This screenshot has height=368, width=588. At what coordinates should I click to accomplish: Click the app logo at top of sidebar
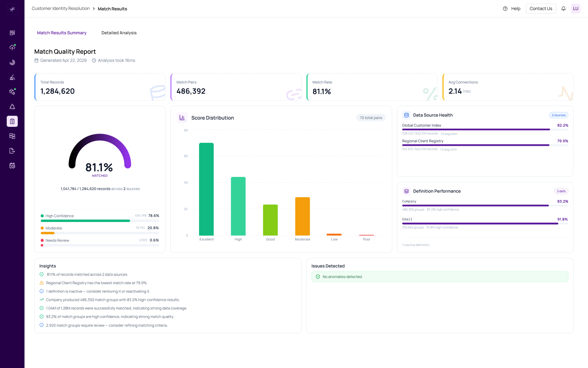coord(12,9)
